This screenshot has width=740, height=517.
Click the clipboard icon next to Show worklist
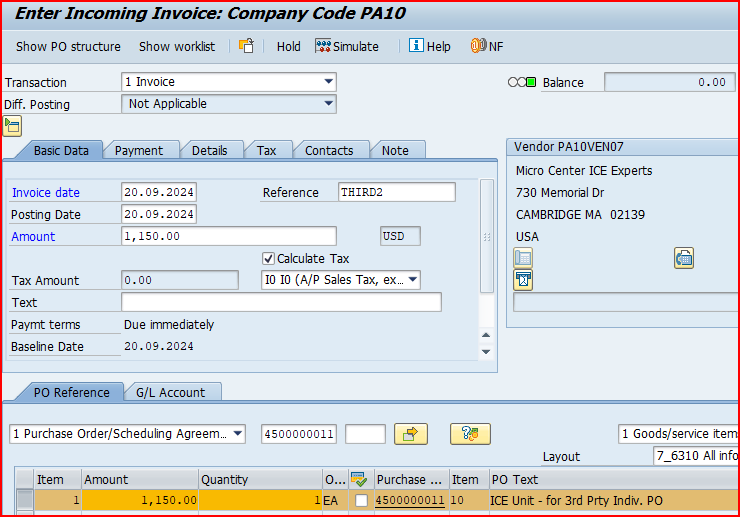246,46
